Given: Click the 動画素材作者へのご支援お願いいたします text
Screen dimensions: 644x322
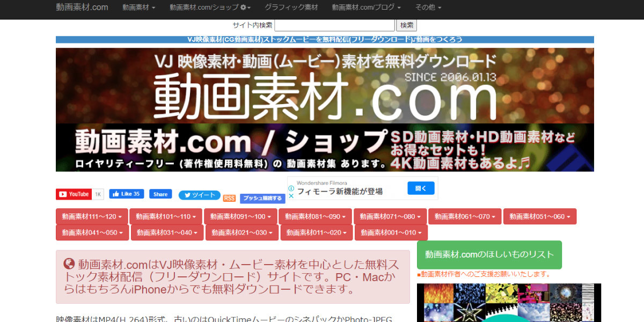Looking at the screenshot, I should coord(484,274).
